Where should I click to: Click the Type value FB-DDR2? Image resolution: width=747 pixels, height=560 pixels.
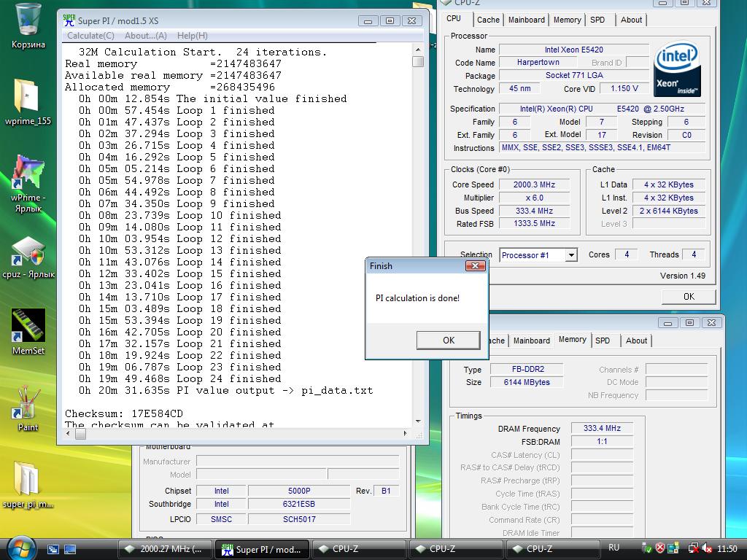coord(527,369)
